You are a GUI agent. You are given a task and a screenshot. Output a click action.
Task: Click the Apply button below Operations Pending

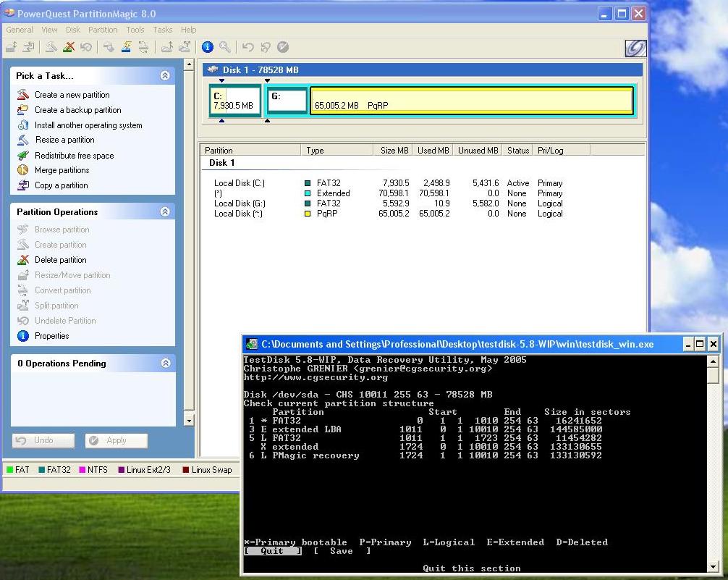116,440
